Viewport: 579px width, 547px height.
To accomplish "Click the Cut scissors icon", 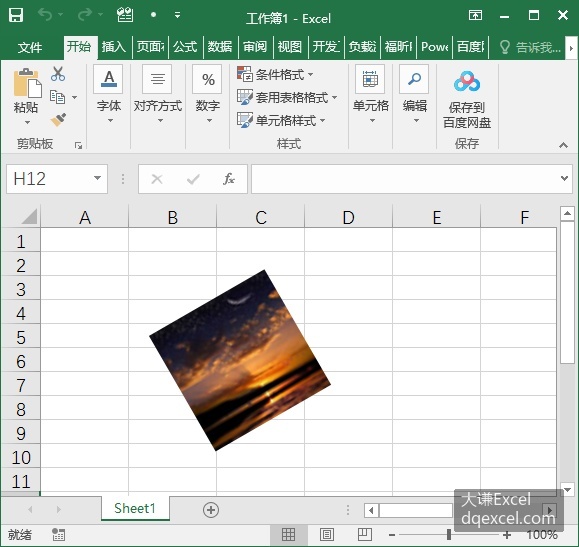I will click(58, 74).
